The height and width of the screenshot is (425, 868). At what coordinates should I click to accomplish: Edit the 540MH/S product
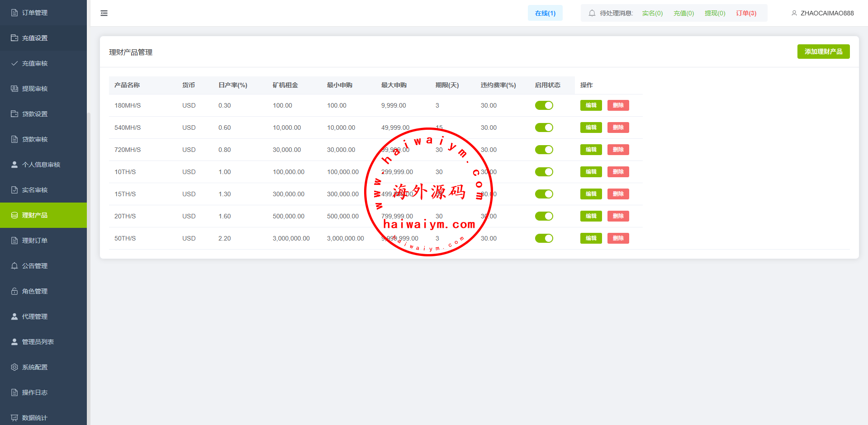tap(591, 127)
